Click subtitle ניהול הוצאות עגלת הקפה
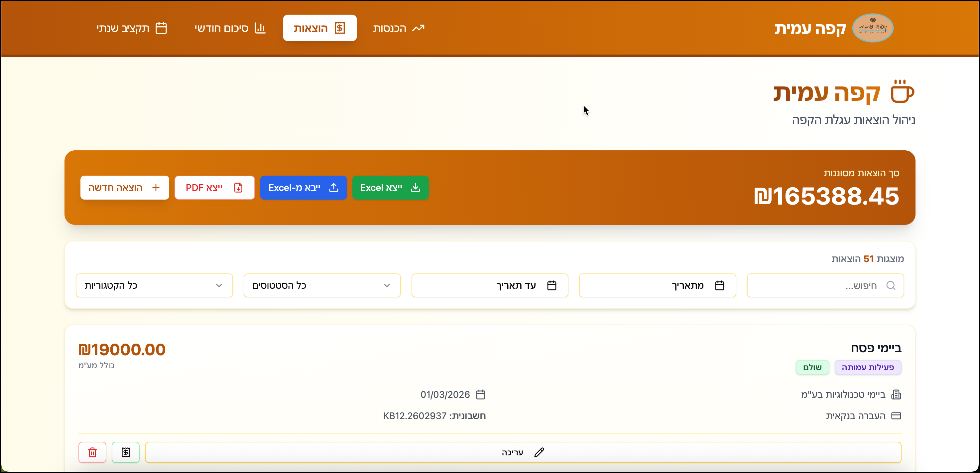The image size is (980, 473). (853, 120)
